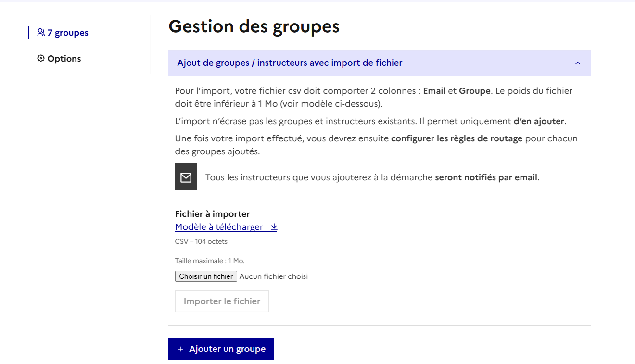Screen dimensions: 635x364
Task: Click the 'seront notifiés par email' notice text
Action: 486,177
